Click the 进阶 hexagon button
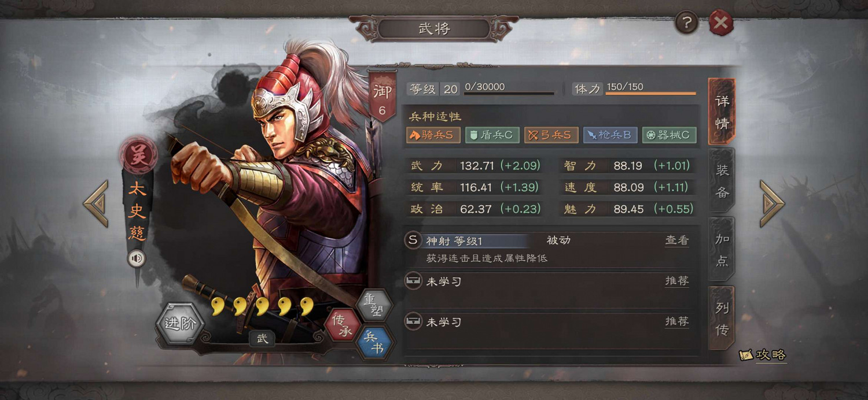 pos(180,324)
